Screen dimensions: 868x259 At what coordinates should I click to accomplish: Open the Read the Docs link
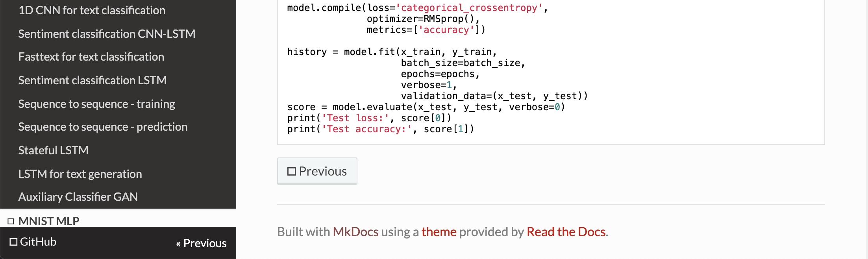[x=566, y=232]
